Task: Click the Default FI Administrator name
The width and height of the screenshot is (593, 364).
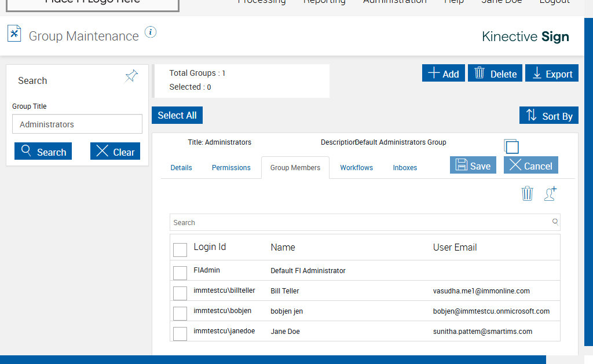Action: [x=308, y=271]
